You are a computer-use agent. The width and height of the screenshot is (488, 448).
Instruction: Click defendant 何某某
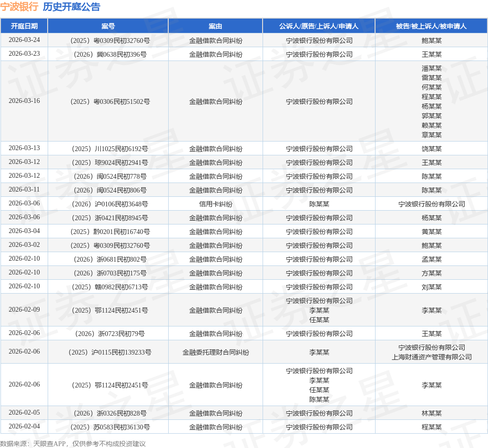(x=432, y=87)
